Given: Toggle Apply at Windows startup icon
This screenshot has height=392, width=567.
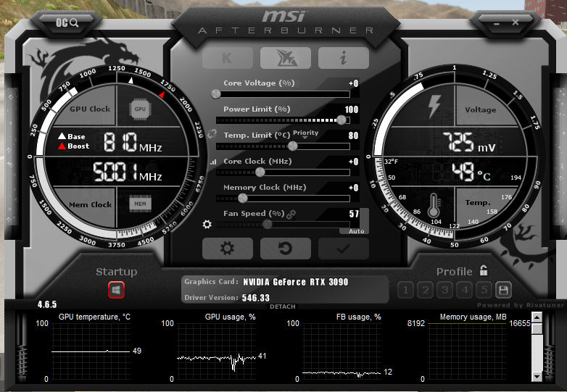Looking at the screenshot, I should click(x=117, y=290).
